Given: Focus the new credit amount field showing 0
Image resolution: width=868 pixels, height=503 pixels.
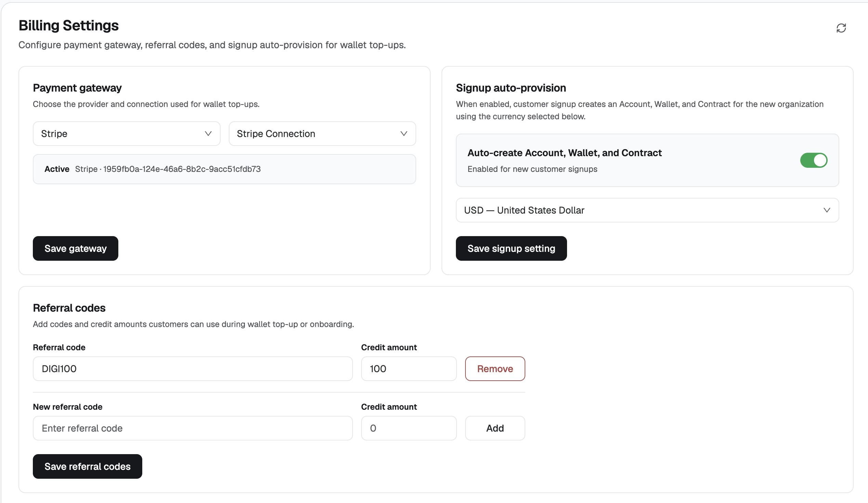Looking at the screenshot, I should pos(408,428).
